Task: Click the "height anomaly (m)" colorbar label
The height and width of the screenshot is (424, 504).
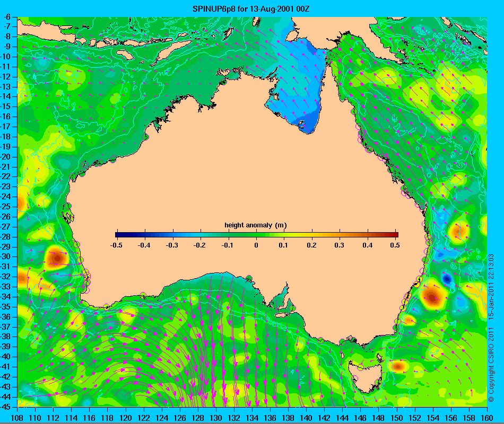Action: click(256, 225)
